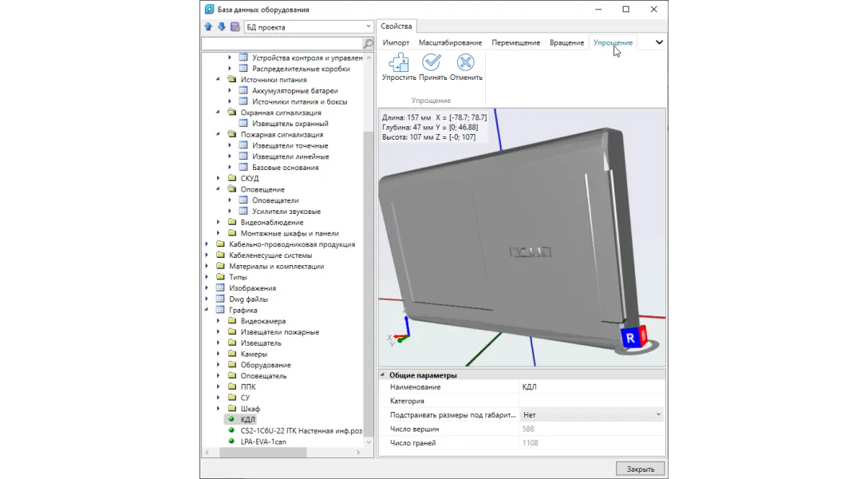Expand the ribbon chevron at right

coord(659,42)
